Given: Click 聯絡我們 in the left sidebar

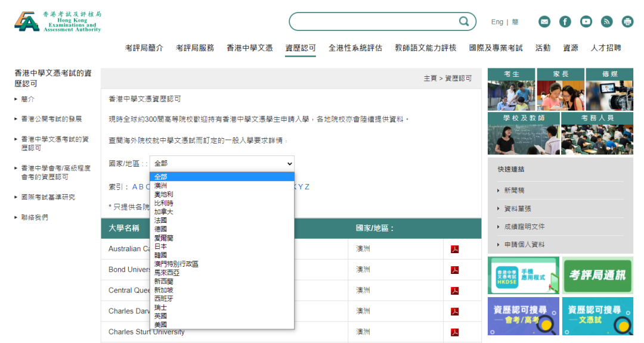Looking at the screenshot, I should coord(35,217).
